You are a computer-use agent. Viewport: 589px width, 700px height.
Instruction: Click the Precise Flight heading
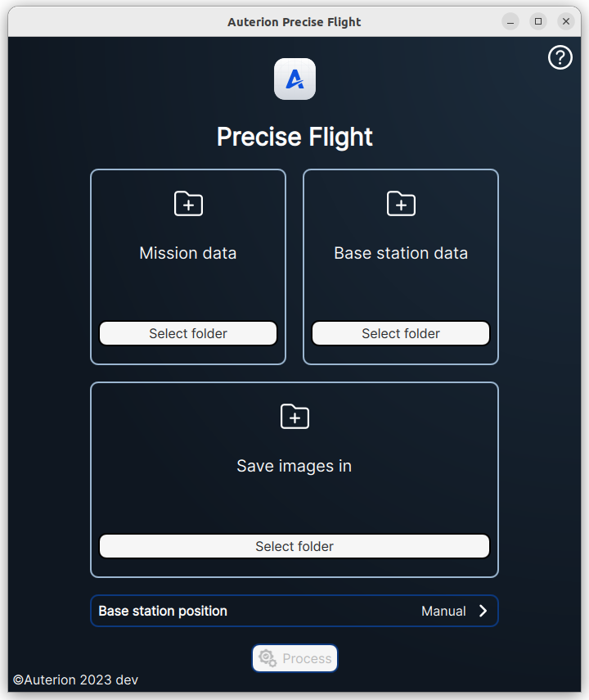tap(294, 137)
